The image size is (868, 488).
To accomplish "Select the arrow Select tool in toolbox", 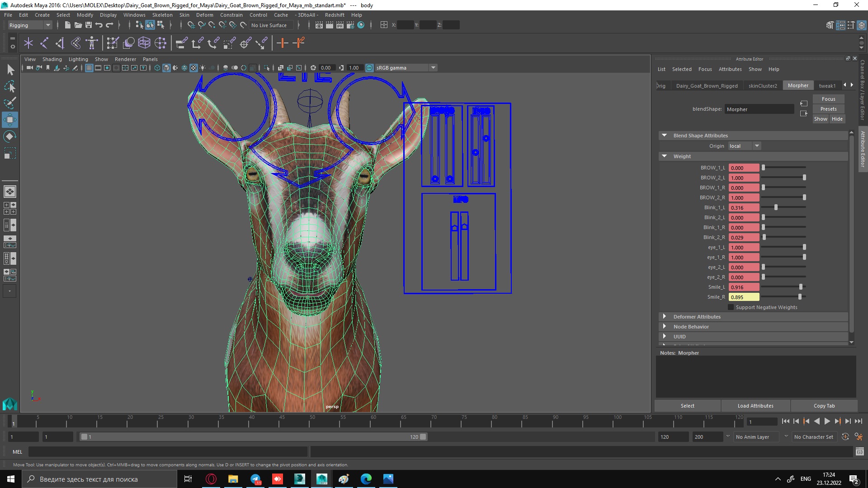I will (10, 69).
